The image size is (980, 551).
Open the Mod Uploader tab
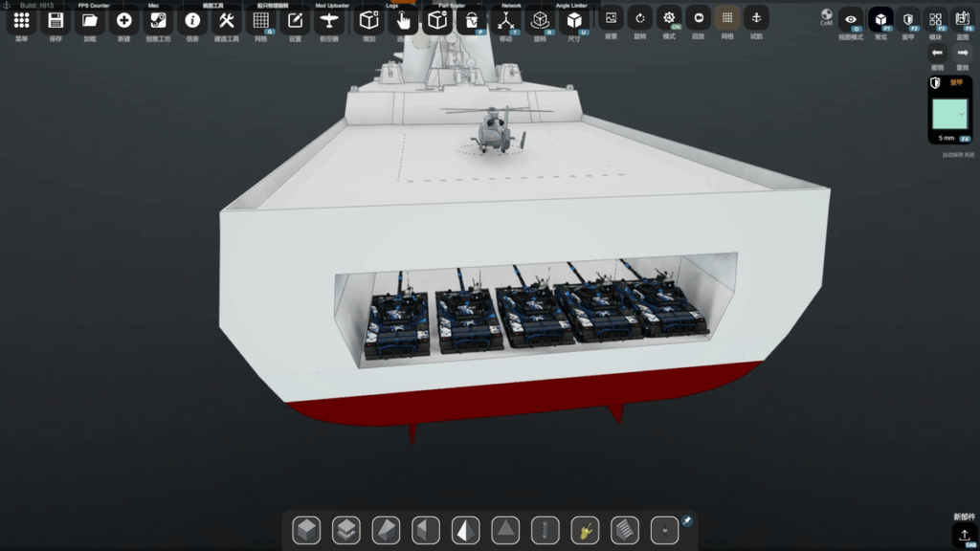(x=332, y=6)
